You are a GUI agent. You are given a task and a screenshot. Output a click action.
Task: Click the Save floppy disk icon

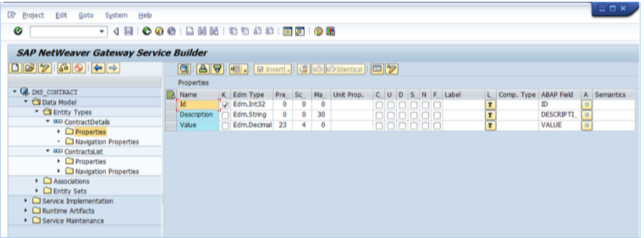pos(128,31)
